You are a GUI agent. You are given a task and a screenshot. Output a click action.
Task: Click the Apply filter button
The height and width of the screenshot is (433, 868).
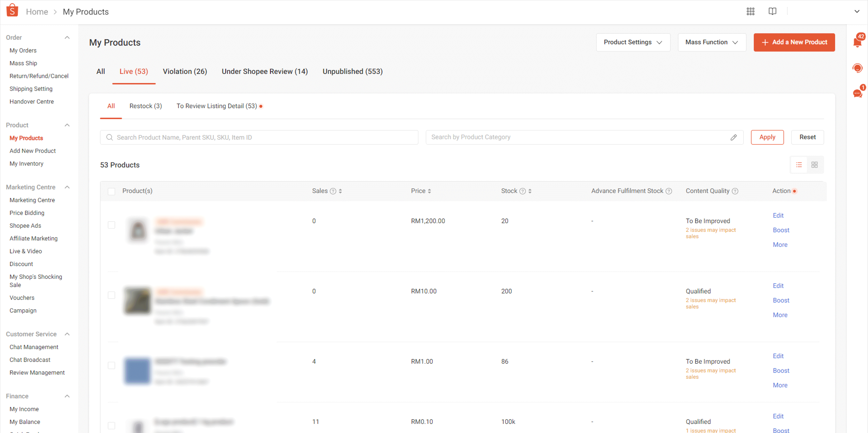767,137
